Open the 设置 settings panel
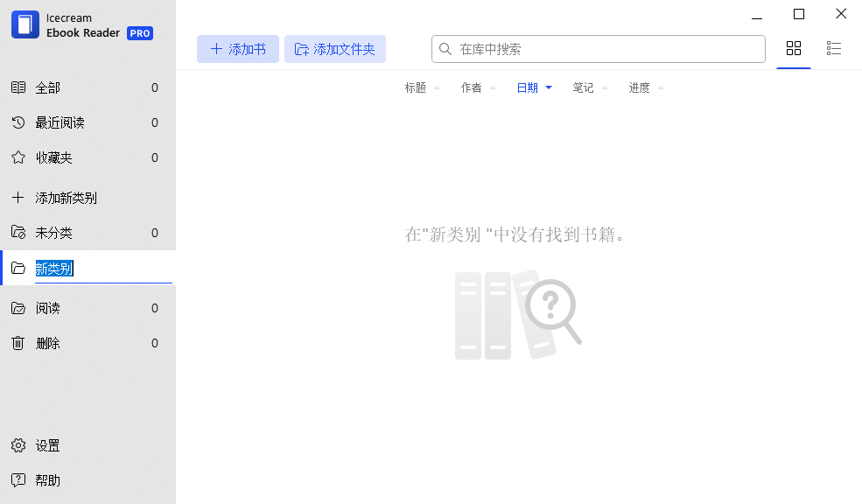This screenshot has height=504, width=862. tap(47, 445)
